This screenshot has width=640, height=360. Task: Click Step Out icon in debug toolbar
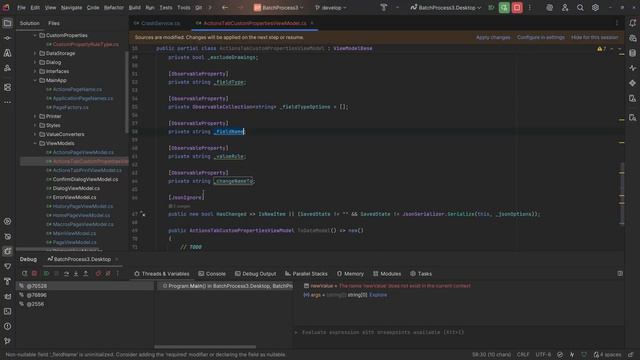point(86,273)
